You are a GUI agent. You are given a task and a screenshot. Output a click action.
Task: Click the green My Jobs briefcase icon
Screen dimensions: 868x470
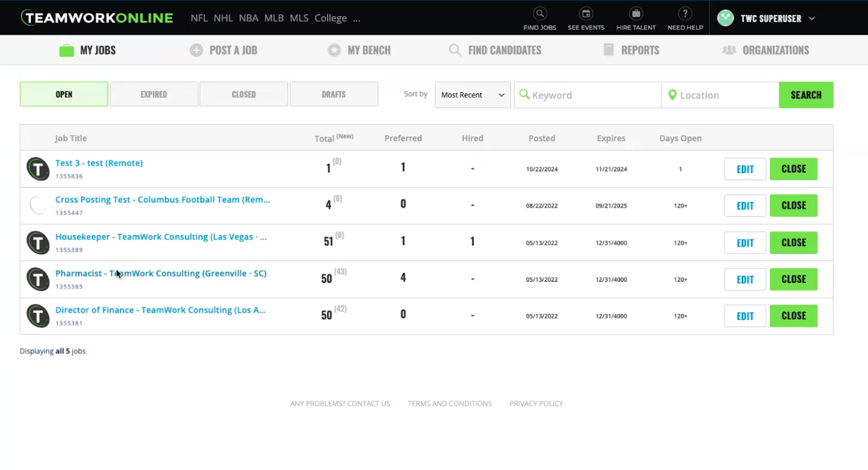click(x=67, y=50)
